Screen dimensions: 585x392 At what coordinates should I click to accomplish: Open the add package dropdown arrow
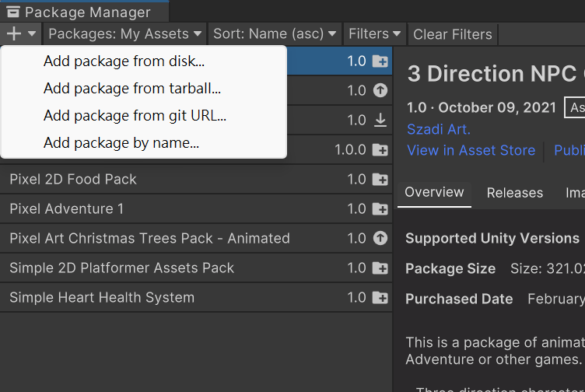click(x=32, y=33)
